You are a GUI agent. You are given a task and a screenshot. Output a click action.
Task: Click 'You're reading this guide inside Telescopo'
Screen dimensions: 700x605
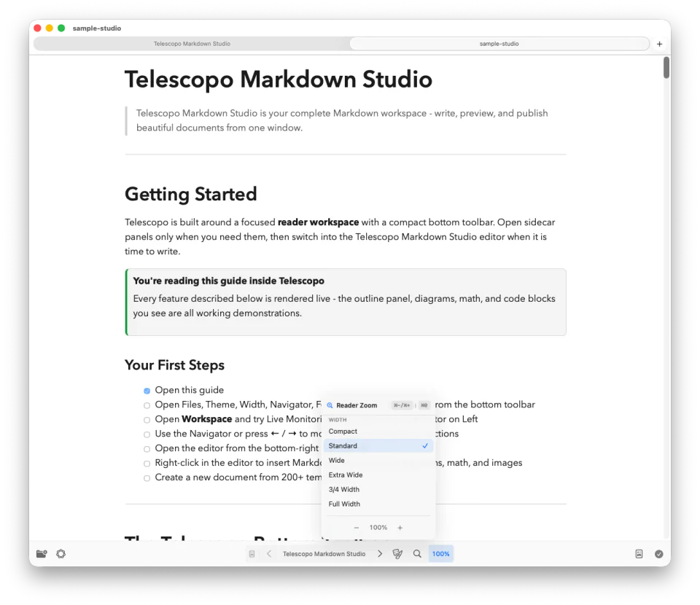point(228,281)
